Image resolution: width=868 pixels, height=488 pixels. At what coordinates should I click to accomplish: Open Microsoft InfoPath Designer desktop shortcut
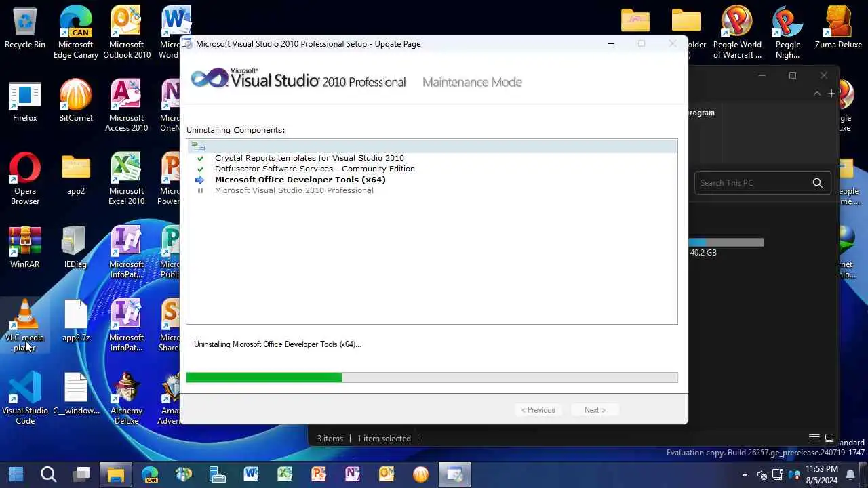click(126, 252)
